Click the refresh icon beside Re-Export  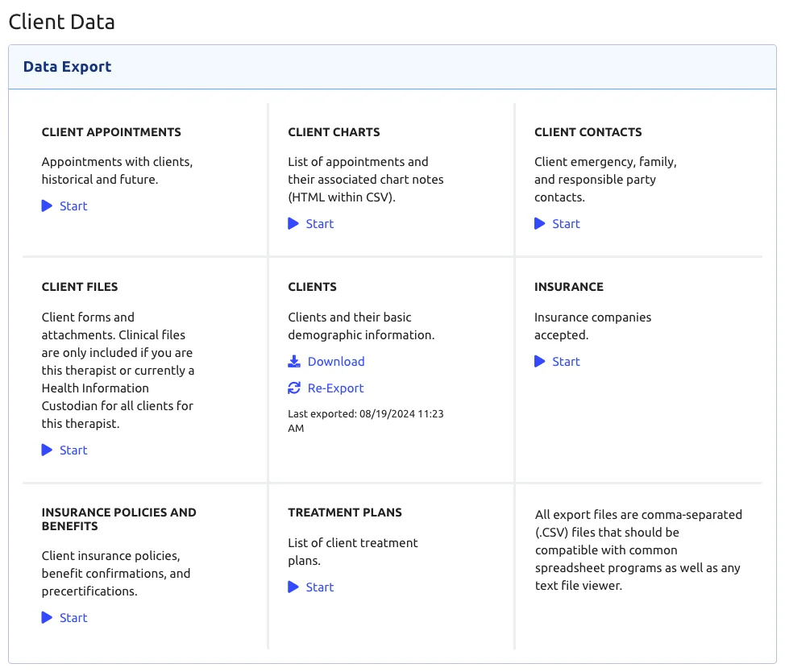point(294,388)
